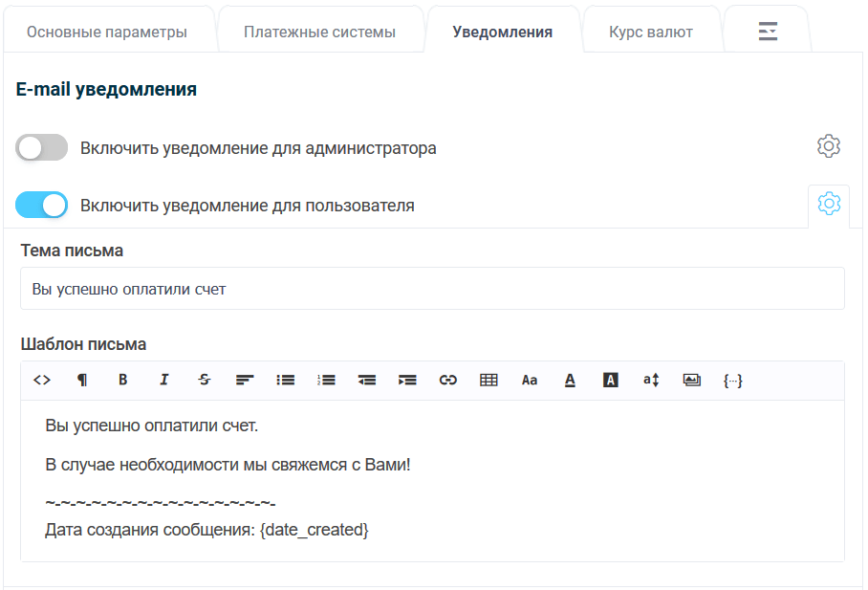Screen dimensions: 868x590
Task: Open the HTML source code view
Action: tap(41, 380)
